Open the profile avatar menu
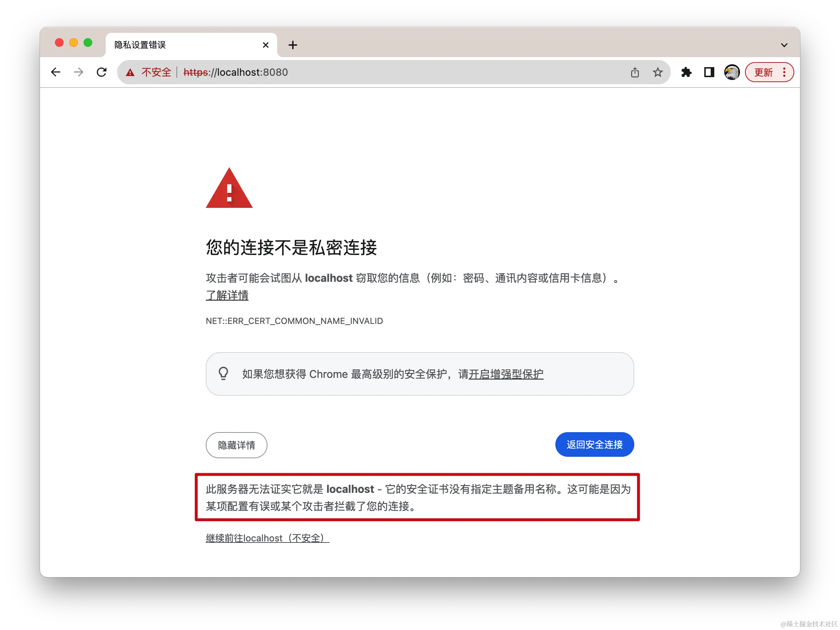Viewport: 840px width, 630px height. click(x=732, y=72)
